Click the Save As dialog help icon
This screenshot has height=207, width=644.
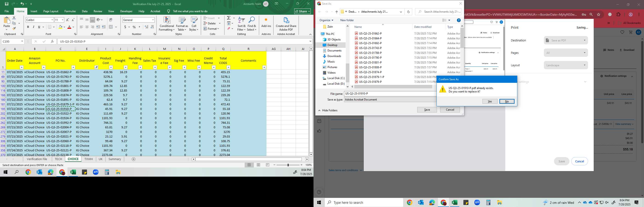coord(459,20)
